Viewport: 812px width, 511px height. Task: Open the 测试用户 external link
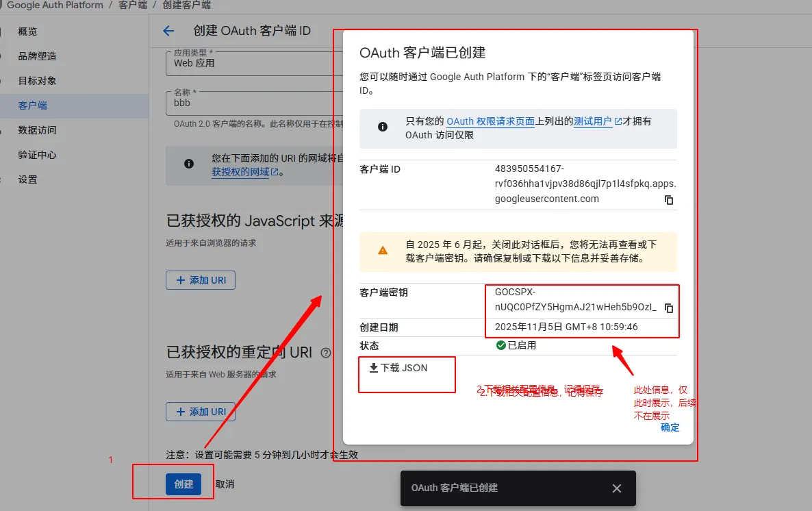597,121
